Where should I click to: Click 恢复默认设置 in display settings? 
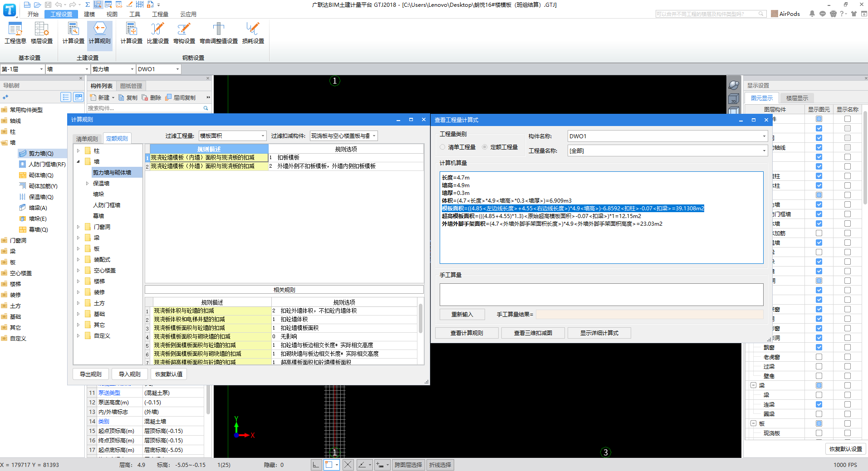[846, 449]
